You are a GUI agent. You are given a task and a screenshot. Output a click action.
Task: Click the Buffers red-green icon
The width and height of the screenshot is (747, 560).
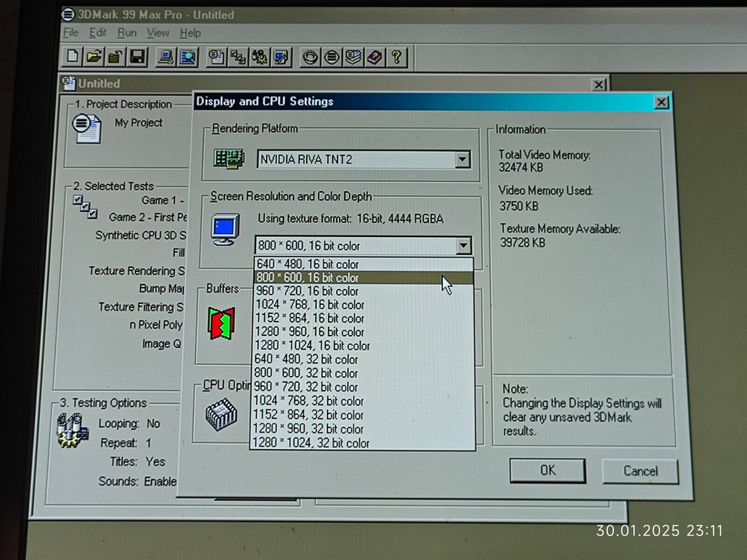(x=221, y=323)
